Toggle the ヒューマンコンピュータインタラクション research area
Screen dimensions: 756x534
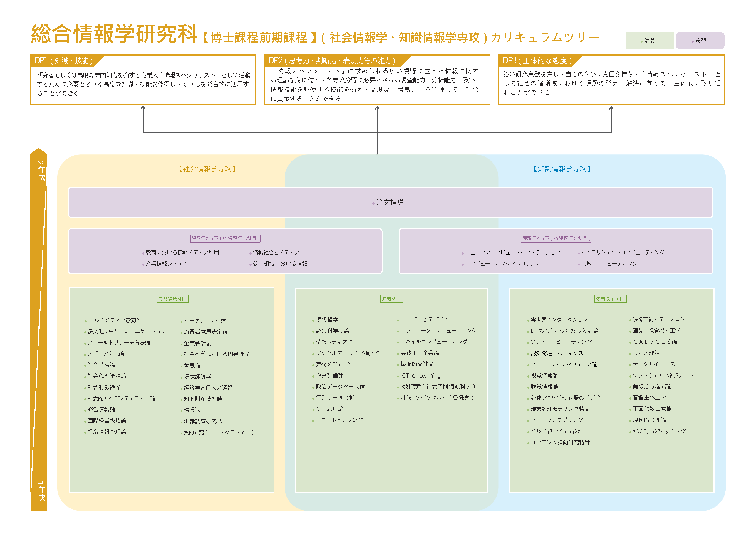click(512, 252)
